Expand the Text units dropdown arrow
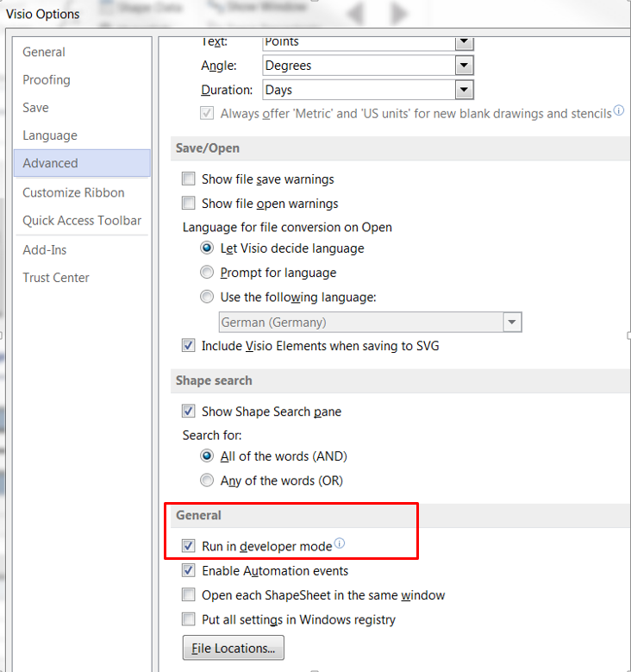This screenshot has height=672, width=631. [464, 42]
